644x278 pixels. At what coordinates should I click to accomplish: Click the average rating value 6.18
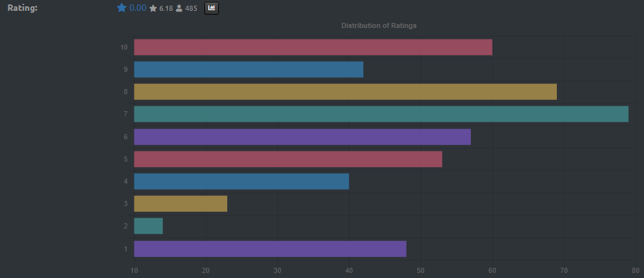[x=165, y=8]
